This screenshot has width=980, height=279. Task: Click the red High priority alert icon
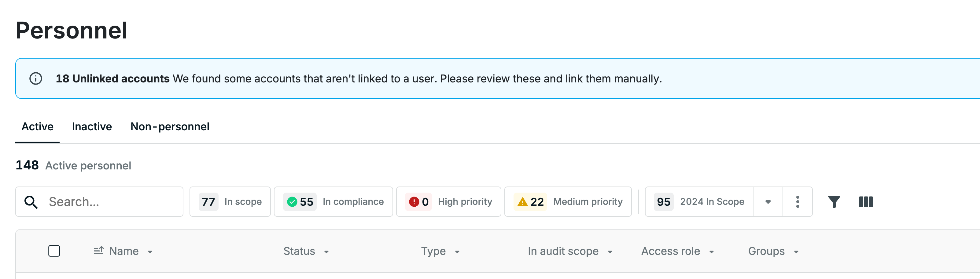pyautogui.click(x=414, y=202)
